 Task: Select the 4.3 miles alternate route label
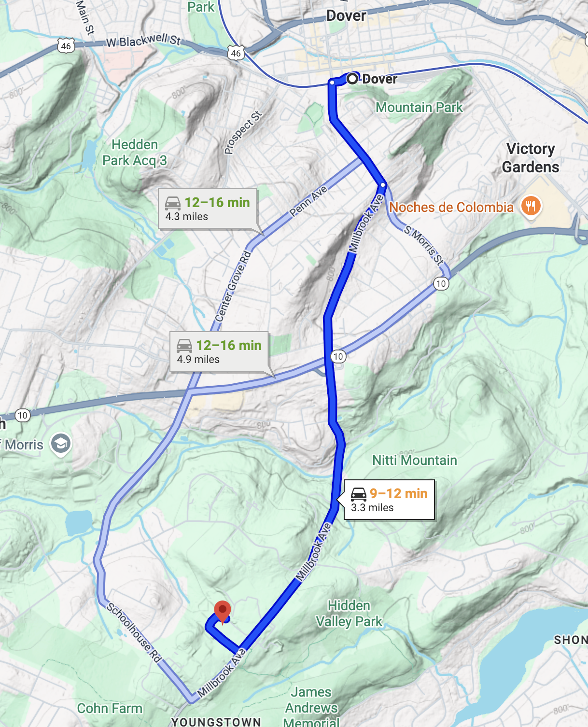click(208, 209)
